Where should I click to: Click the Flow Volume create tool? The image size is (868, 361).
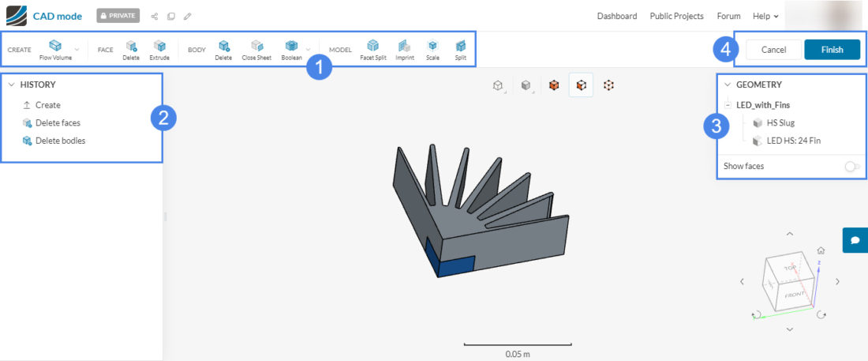tap(55, 49)
